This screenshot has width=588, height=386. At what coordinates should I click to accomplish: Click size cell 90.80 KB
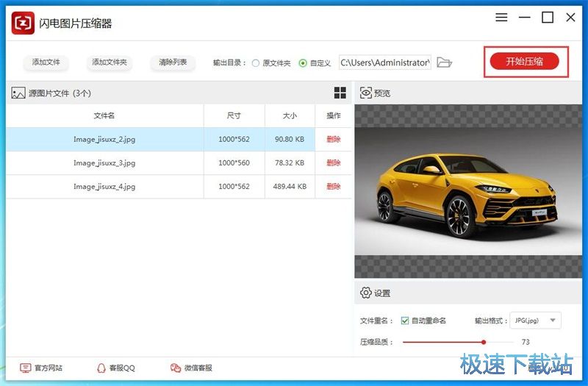coord(290,139)
